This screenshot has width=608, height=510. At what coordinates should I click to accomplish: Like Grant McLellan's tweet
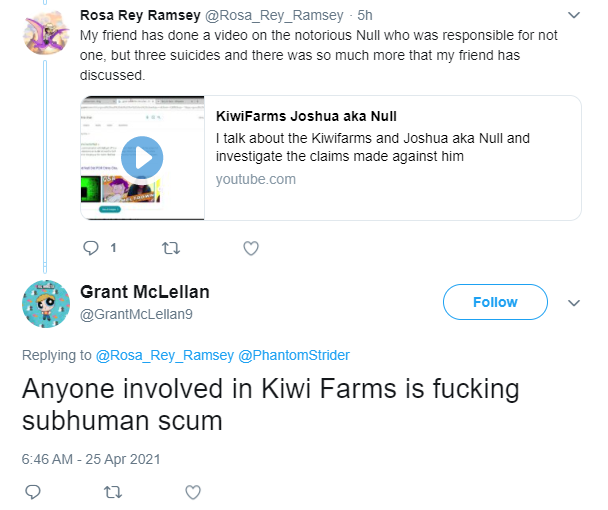(193, 492)
